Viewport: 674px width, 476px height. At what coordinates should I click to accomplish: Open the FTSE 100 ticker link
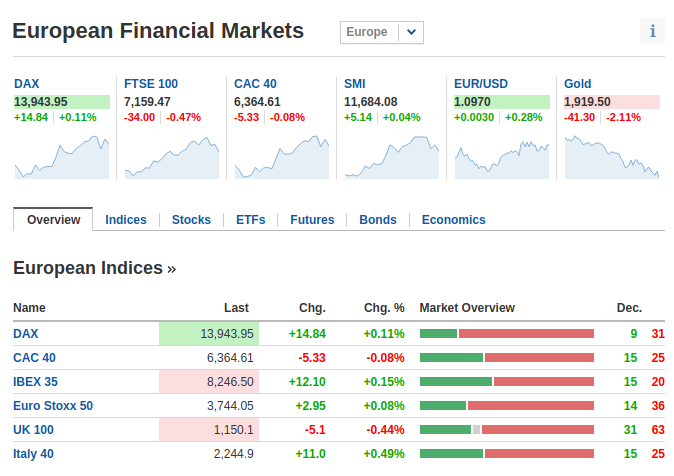151,83
